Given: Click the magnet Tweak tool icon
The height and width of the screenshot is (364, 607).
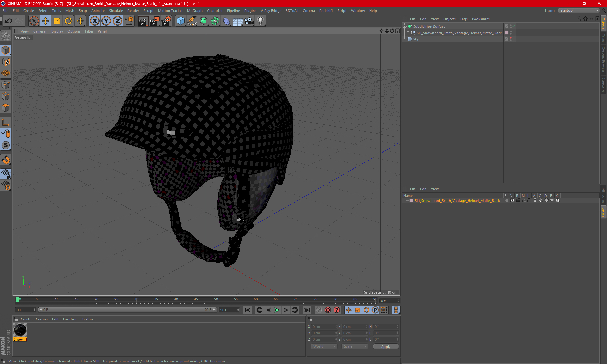Looking at the screenshot, I should tap(6, 160).
